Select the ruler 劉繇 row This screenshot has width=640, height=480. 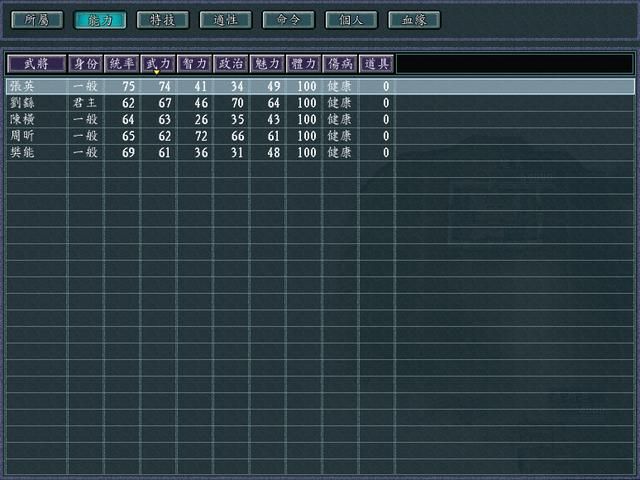click(24, 103)
